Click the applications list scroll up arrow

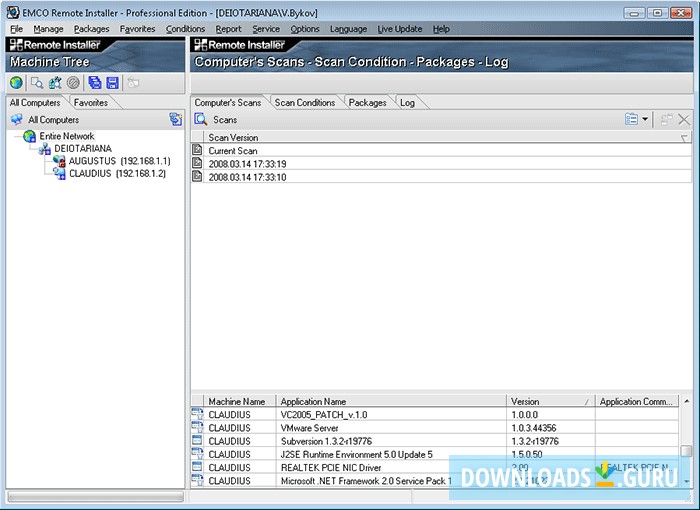click(x=686, y=401)
